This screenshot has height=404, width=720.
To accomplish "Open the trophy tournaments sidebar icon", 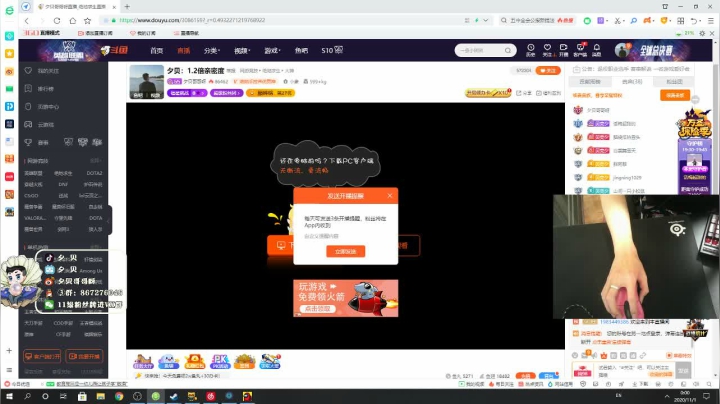I will coord(28,142).
